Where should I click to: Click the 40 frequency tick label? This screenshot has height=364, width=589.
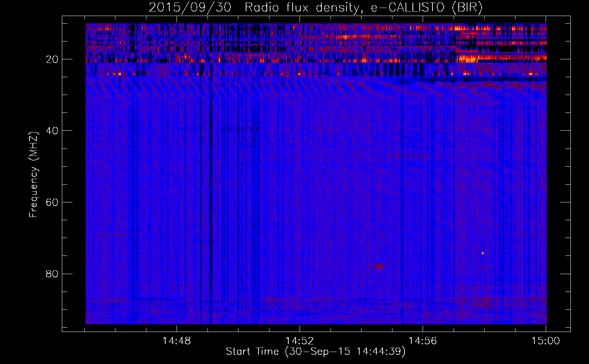52,131
